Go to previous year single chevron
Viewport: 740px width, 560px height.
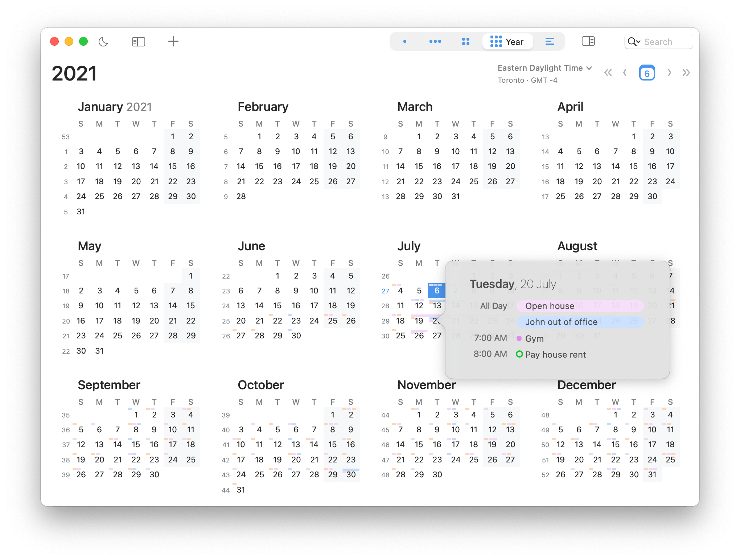point(625,73)
